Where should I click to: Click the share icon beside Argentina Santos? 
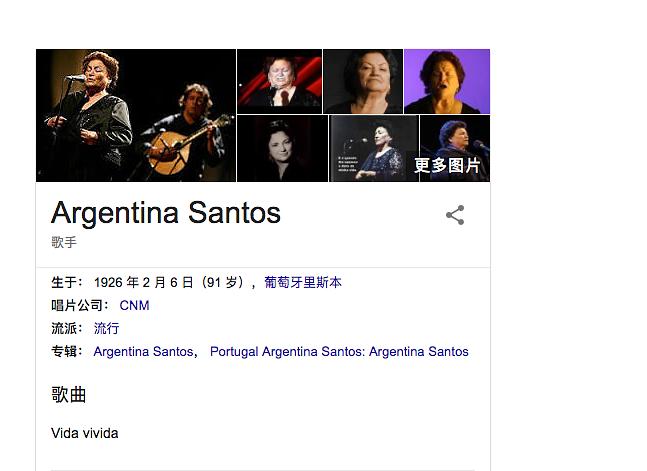tap(455, 215)
